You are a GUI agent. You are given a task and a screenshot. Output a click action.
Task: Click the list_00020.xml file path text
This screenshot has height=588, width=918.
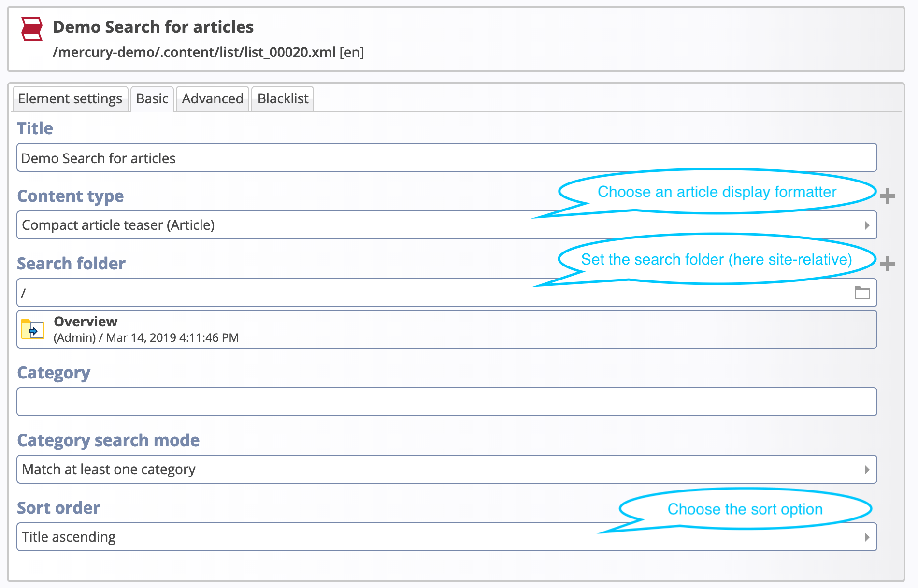(194, 53)
